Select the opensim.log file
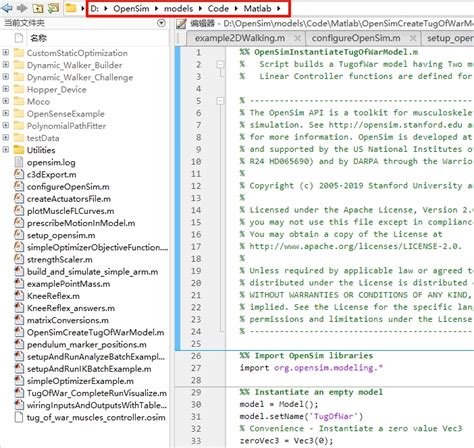This screenshot has height=448, width=474. tap(51, 162)
